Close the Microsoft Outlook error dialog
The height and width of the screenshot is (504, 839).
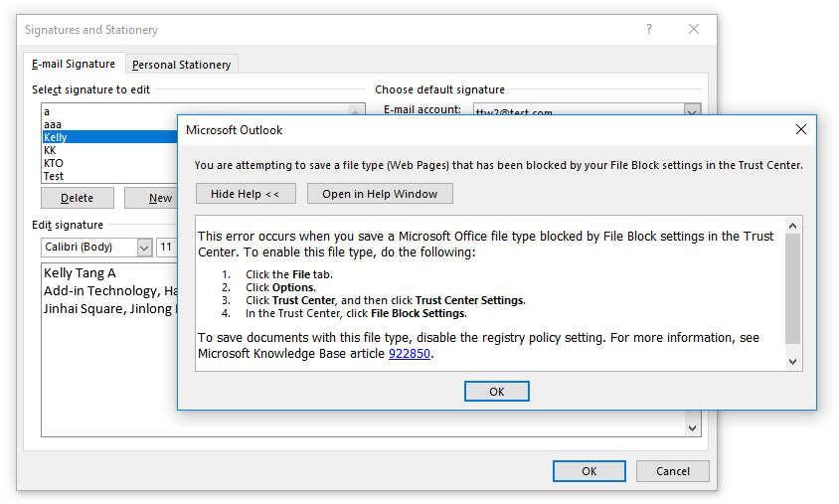point(801,129)
